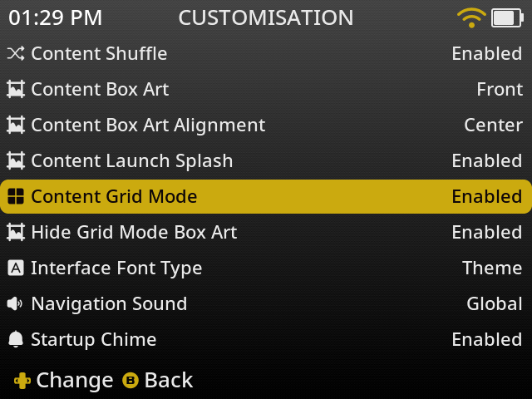Image resolution: width=532 pixels, height=399 pixels.
Task: Click the font icon beside Interface Font Type
Action: (x=15, y=268)
